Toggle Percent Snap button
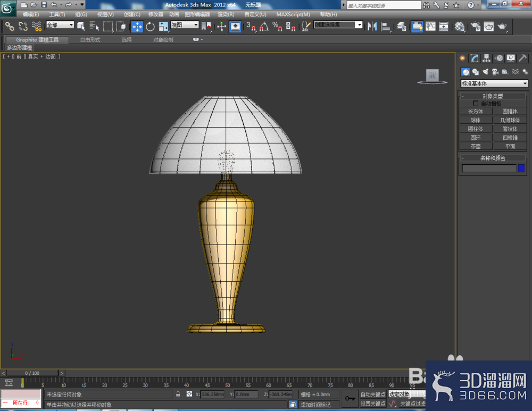The image size is (532, 411). (277, 26)
